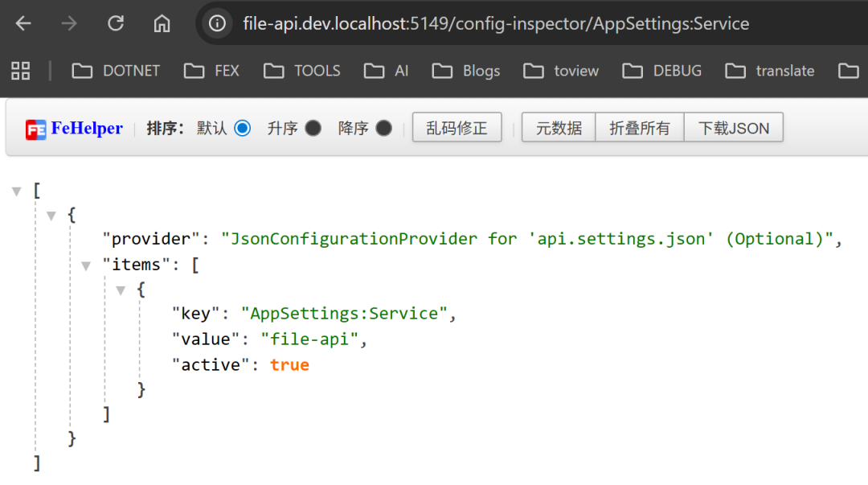Switch sorting to 降序 descending

click(383, 127)
